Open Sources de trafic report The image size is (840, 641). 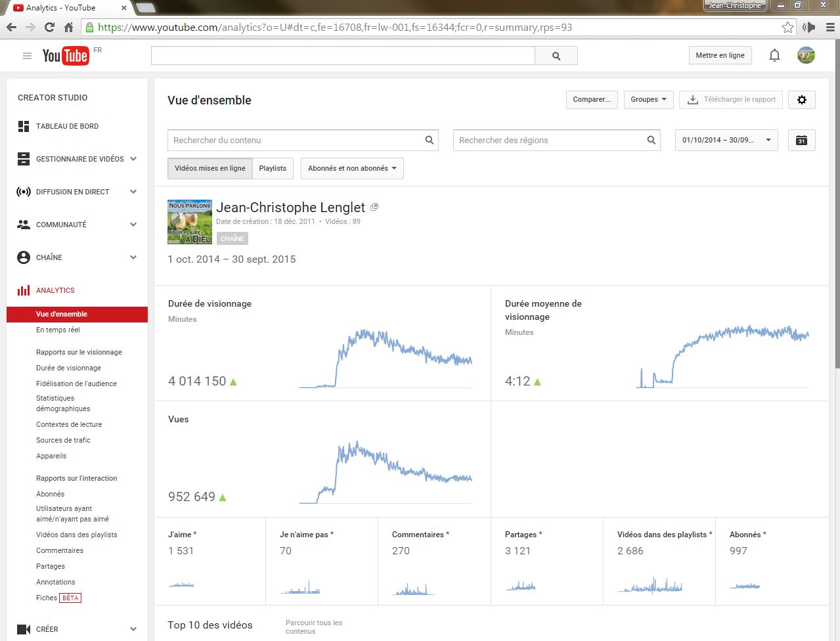tap(63, 440)
